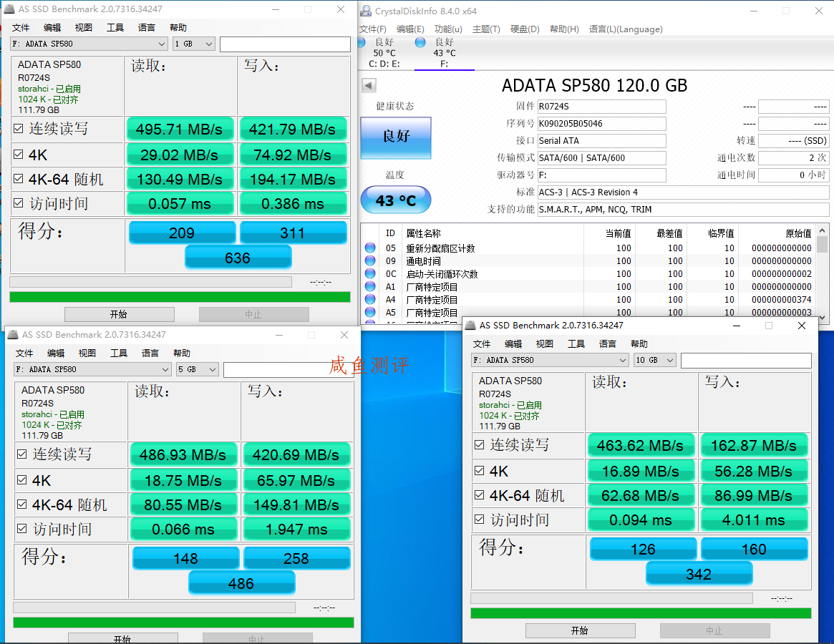
Task: Open the 10 GB test size dropdown
Action: tap(654, 360)
